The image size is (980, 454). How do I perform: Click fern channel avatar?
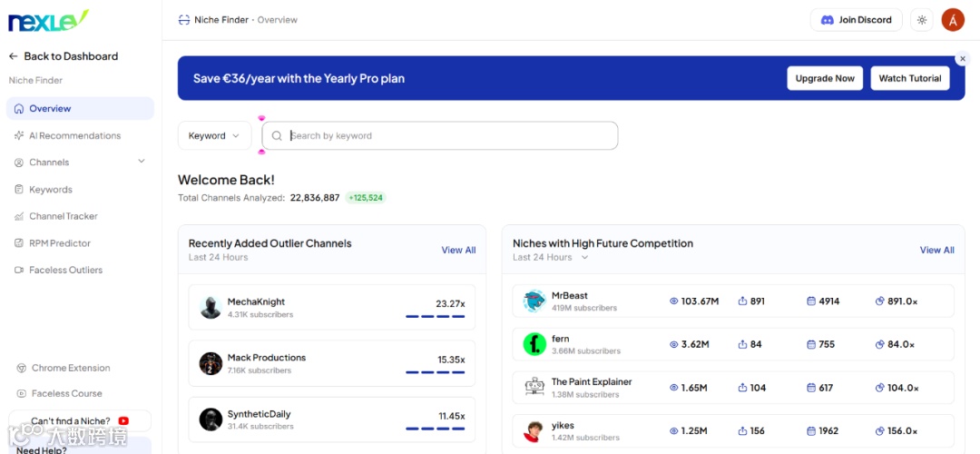[x=535, y=344]
